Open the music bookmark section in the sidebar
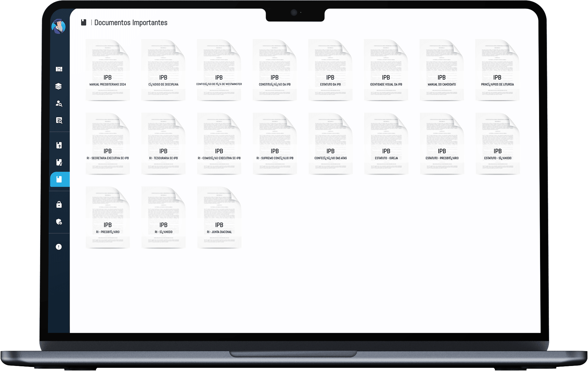Image resolution: width=588 pixels, height=371 pixels. (59, 162)
